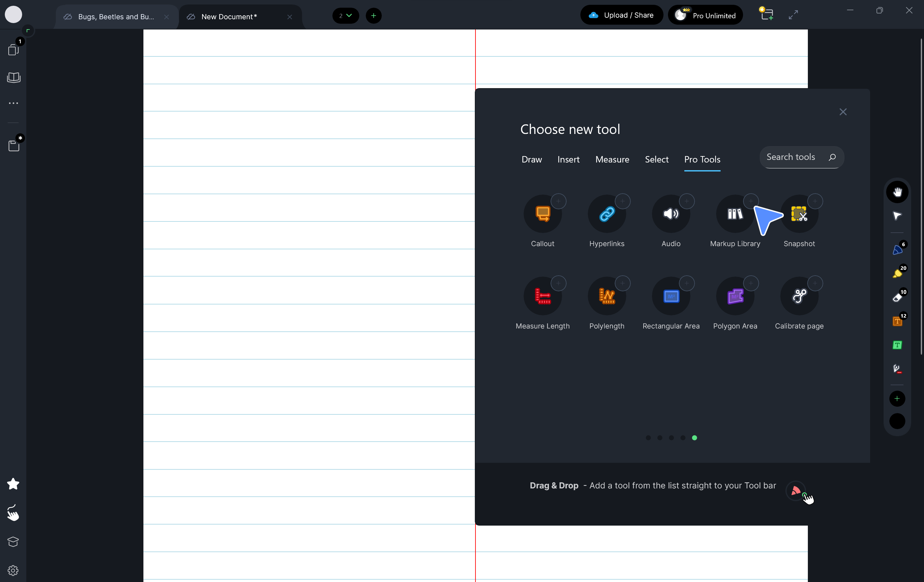Expand the document into fullscreen view
924x582 pixels.
[x=793, y=14]
